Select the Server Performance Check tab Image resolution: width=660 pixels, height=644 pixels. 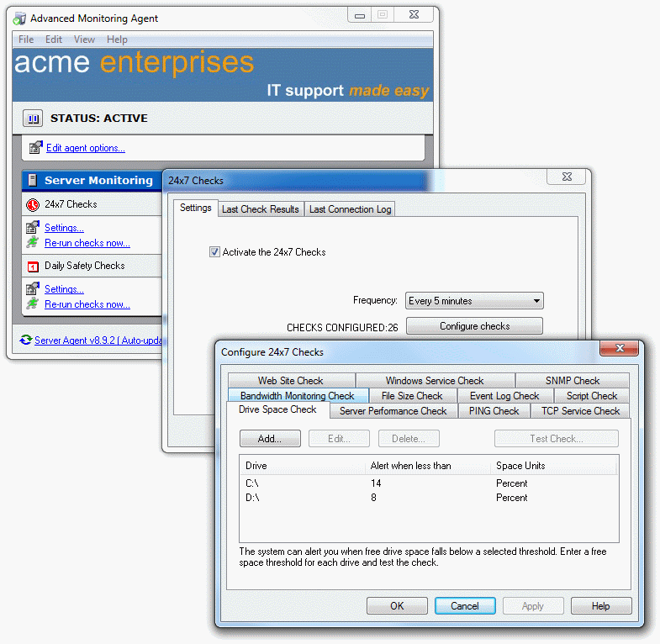[x=393, y=411]
